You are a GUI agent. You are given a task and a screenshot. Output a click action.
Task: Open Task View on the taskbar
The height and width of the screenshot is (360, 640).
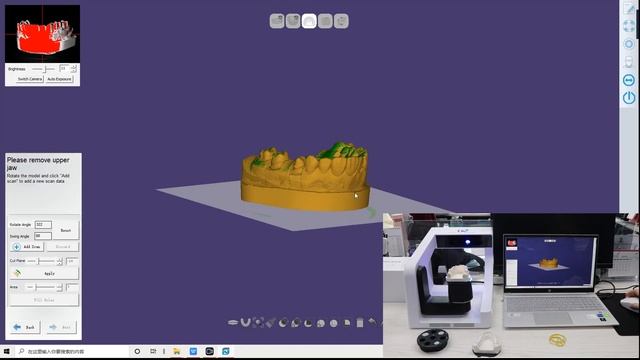(x=153, y=351)
